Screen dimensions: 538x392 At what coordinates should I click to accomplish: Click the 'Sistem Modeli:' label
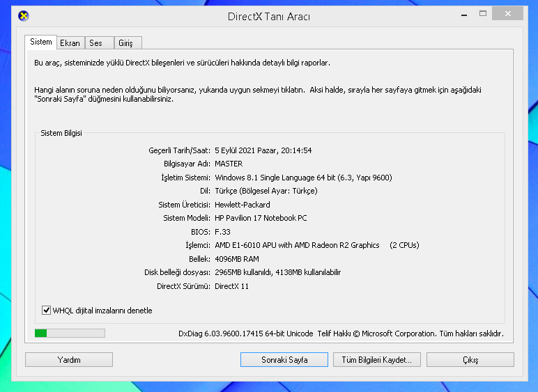187,218
